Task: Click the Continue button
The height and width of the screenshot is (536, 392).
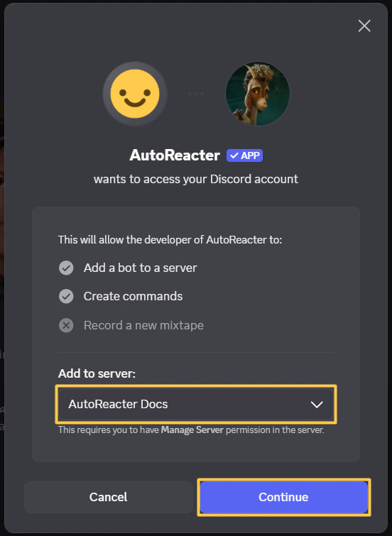Action: [284, 497]
